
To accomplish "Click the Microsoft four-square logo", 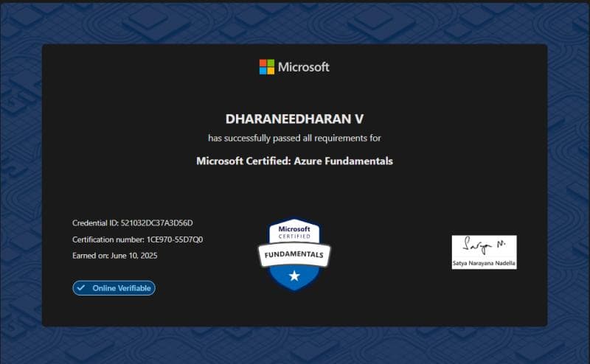I will tap(267, 67).
